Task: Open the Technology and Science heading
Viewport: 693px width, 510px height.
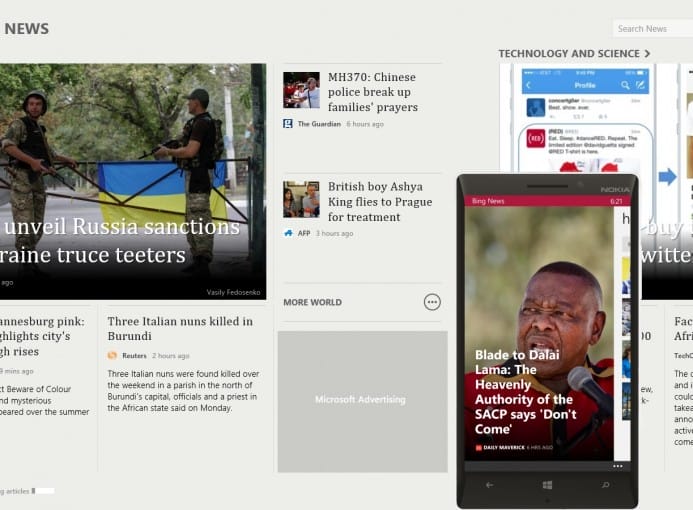Action: tap(569, 53)
